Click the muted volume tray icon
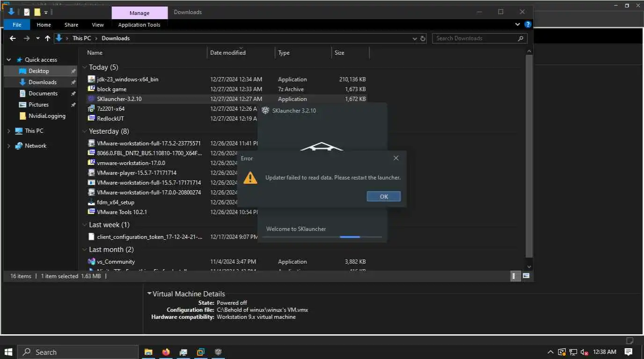 click(x=584, y=352)
